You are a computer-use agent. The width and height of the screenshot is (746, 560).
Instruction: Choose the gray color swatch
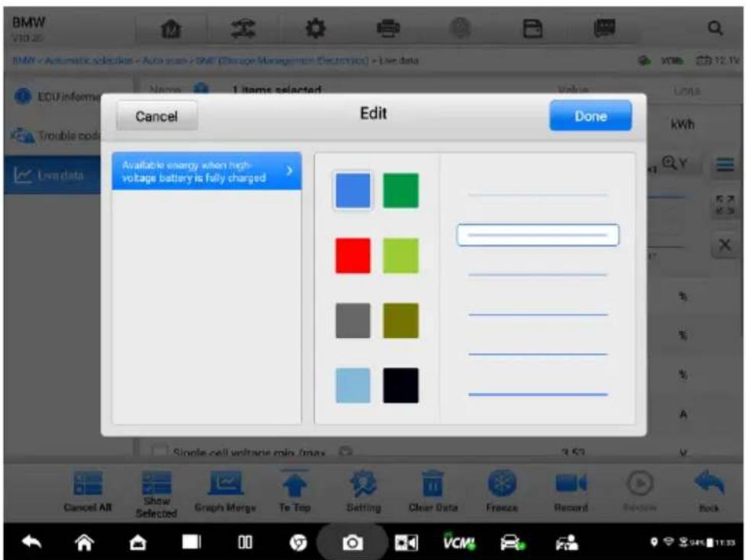point(352,320)
